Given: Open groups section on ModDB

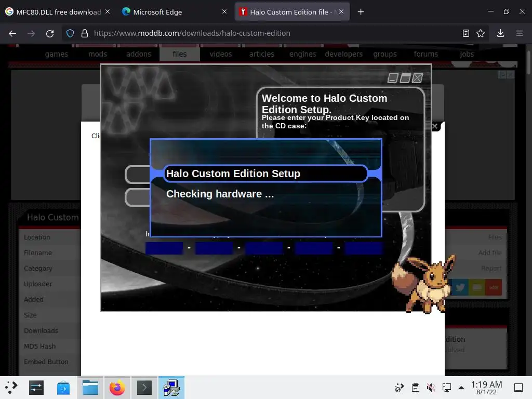Looking at the screenshot, I should [x=385, y=54].
